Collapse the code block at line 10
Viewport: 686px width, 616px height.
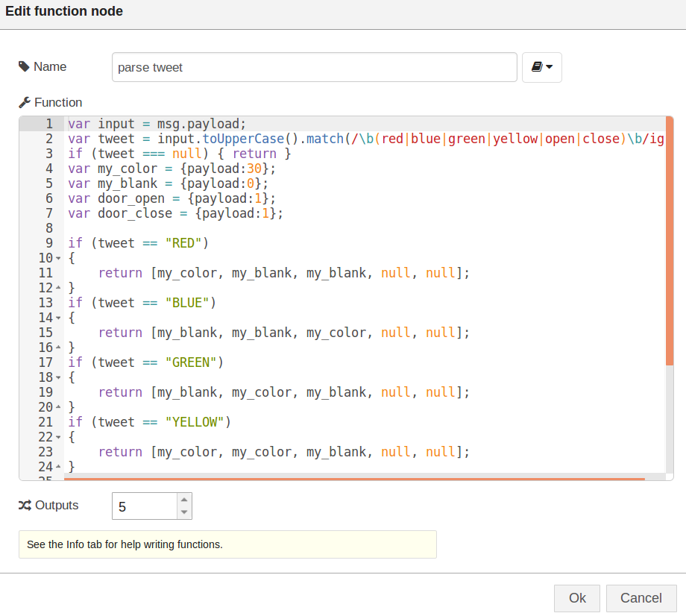click(x=58, y=259)
